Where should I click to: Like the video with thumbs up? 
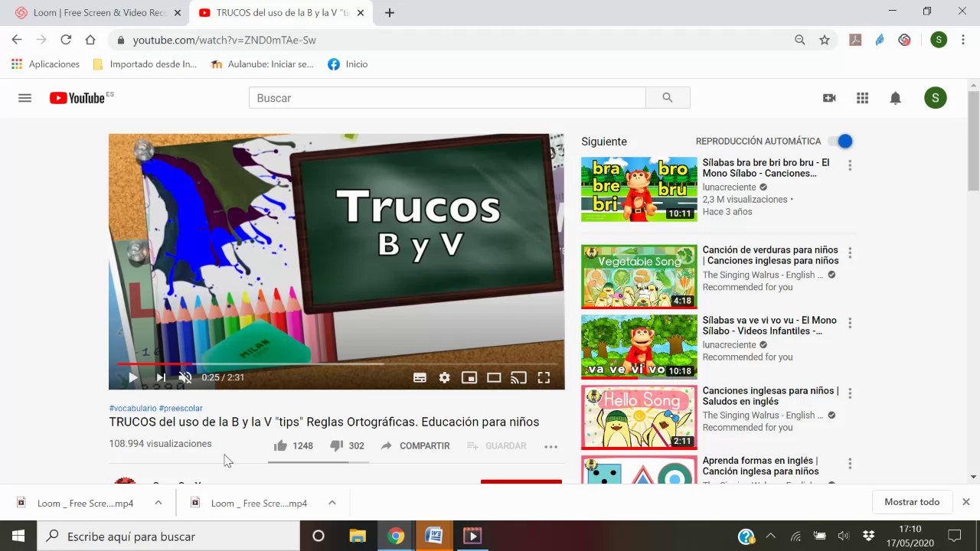click(x=280, y=445)
